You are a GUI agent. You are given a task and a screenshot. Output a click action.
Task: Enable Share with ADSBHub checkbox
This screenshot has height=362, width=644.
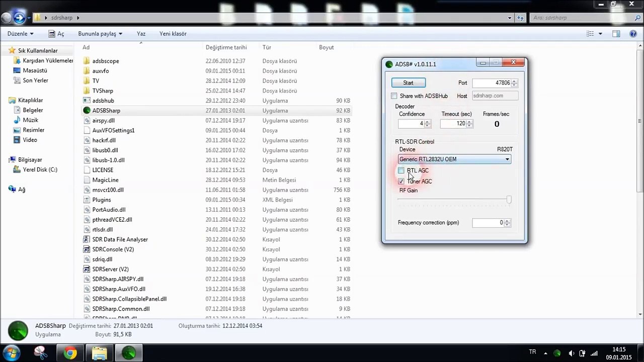point(394,96)
